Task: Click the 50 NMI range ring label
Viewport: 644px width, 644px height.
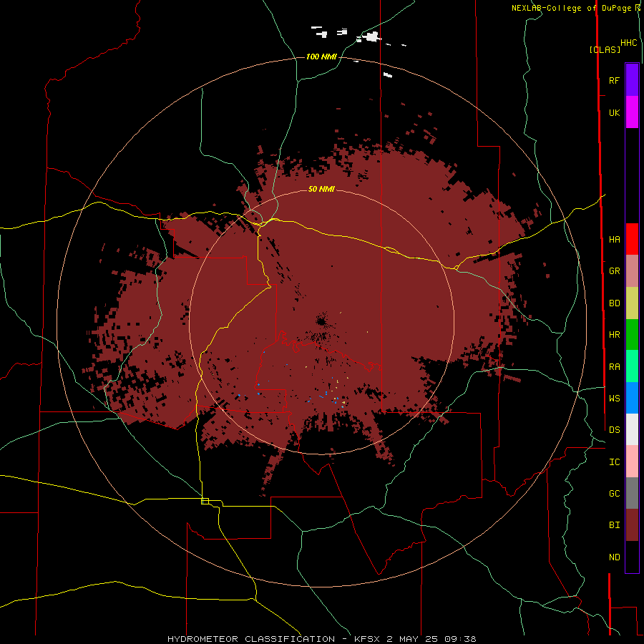Action: point(321,189)
